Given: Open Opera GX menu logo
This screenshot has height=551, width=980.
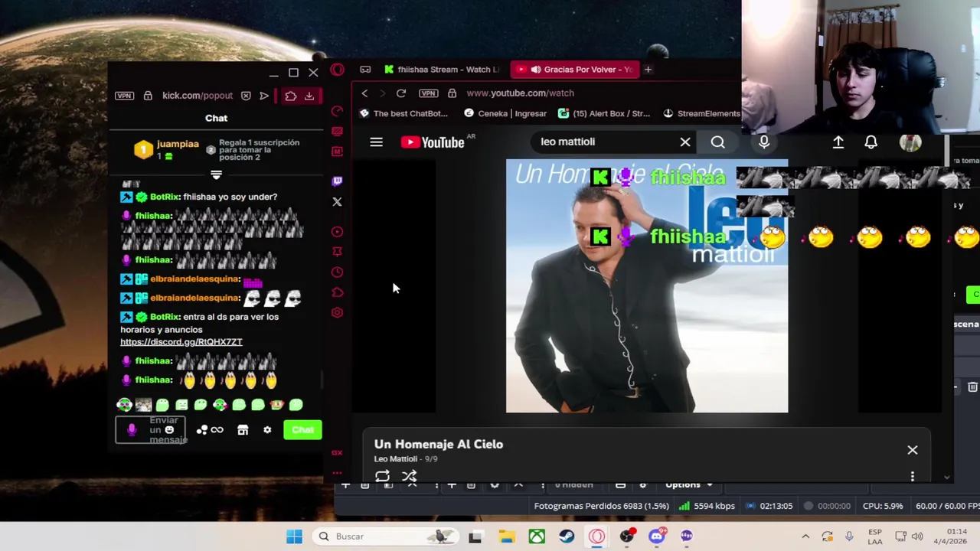Looking at the screenshot, I should pos(337,70).
